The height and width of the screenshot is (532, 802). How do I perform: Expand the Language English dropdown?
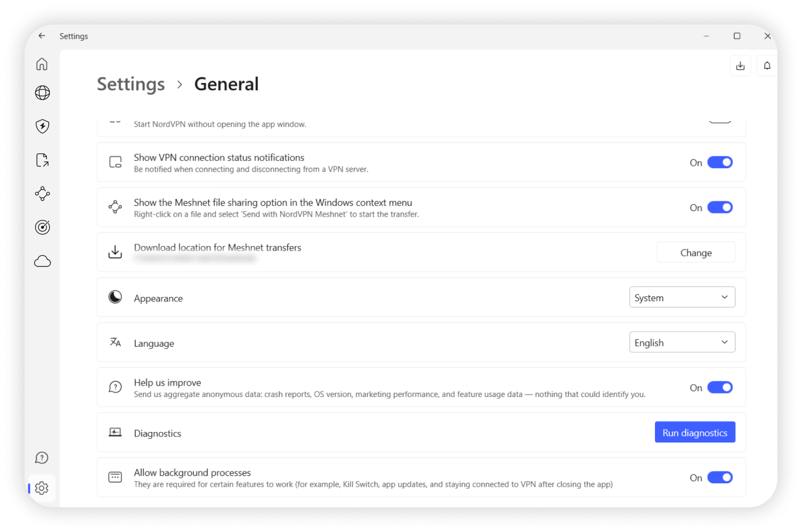682,342
